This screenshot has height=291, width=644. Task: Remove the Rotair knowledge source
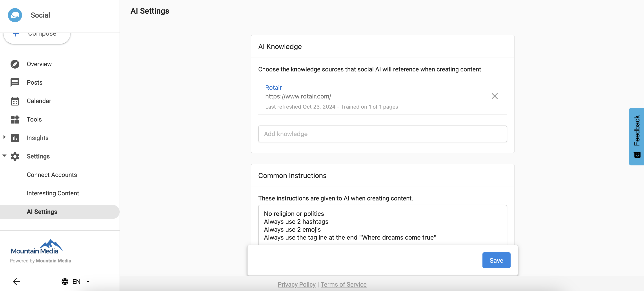pyautogui.click(x=495, y=96)
